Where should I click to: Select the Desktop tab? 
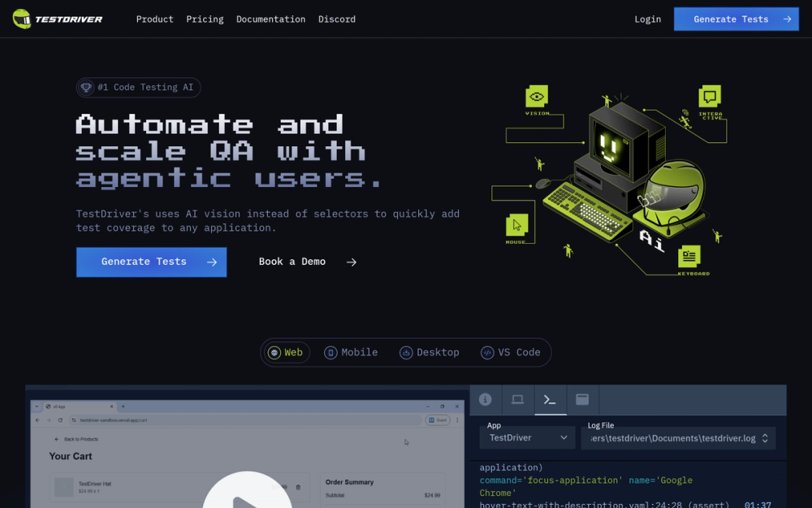430,353
